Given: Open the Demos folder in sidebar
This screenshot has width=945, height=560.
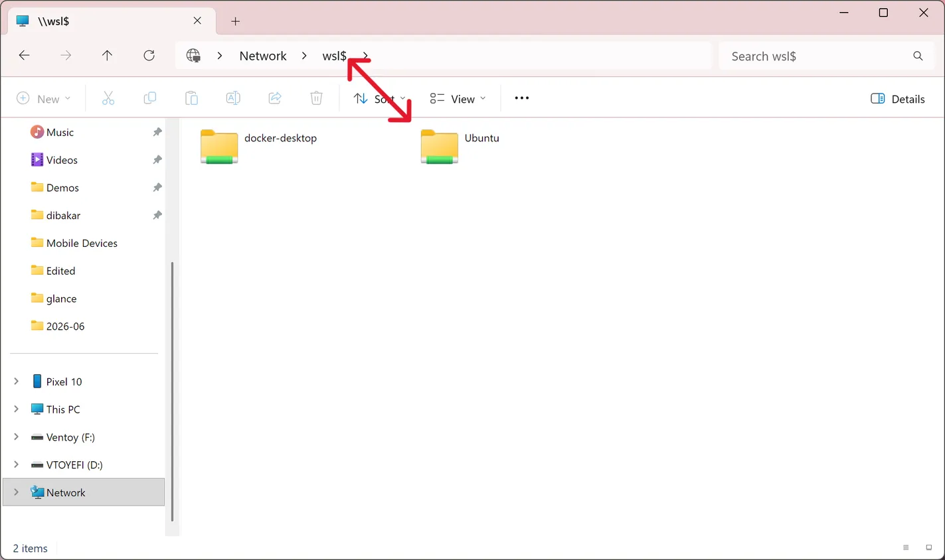Looking at the screenshot, I should (62, 188).
